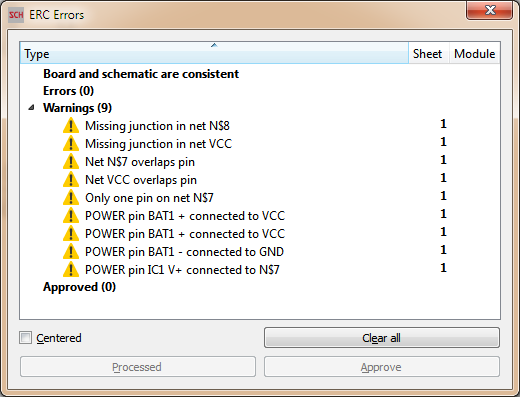Click the Sheet column header

point(428,53)
